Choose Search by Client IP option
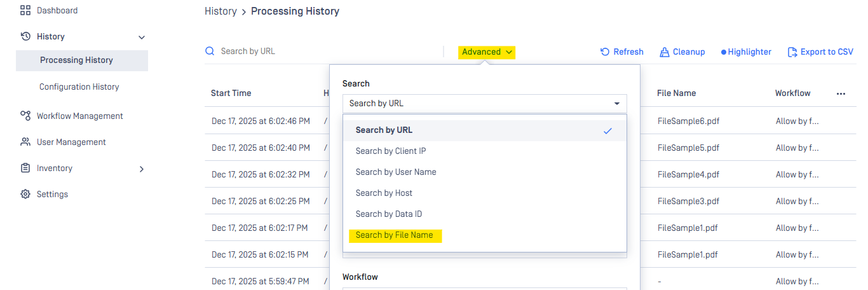 (x=390, y=151)
